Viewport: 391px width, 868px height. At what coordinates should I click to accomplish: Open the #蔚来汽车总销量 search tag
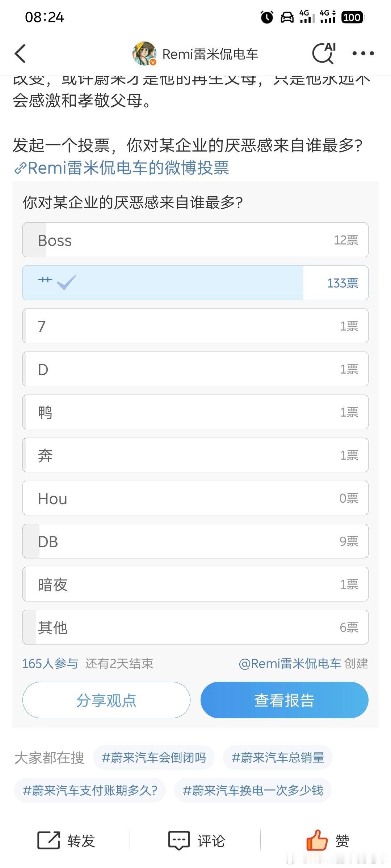pyautogui.click(x=278, y=758)
